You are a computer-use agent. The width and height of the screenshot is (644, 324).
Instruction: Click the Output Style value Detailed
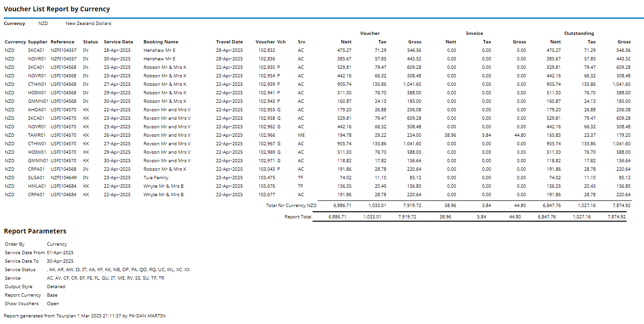coord(56,287)
